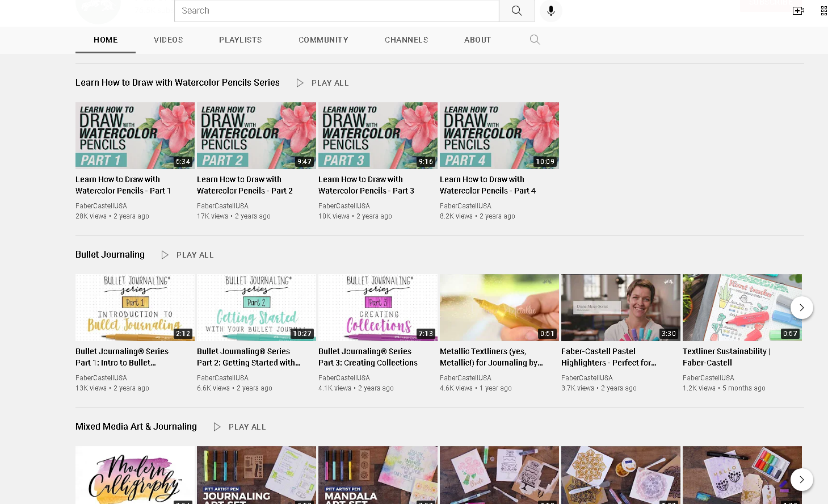This screenshot has height=504, width=828.
Task: Click play icon beside Bullet Journaling
Action: coord(165,255)
